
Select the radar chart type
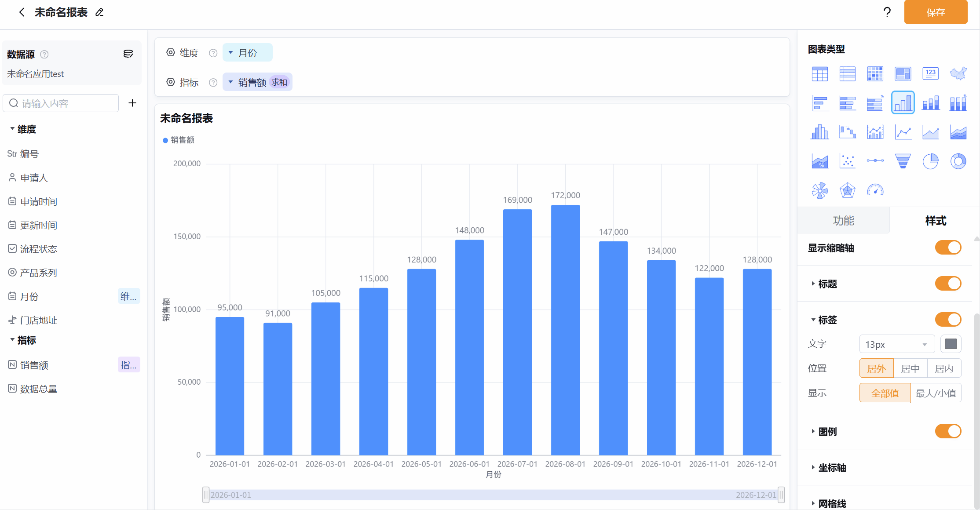pyautogui.click(x=847, y=190)
